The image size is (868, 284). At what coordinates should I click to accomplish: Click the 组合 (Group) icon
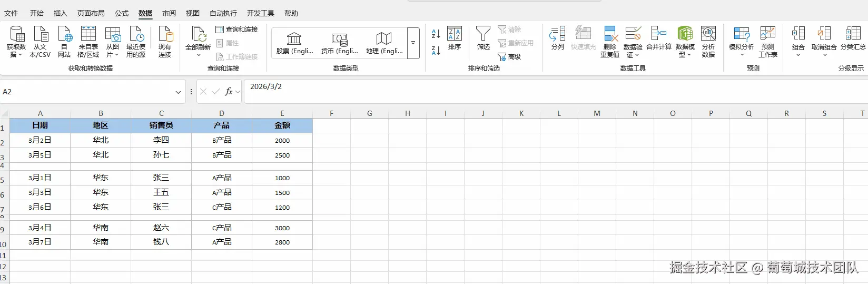click(x=798, y=34)
